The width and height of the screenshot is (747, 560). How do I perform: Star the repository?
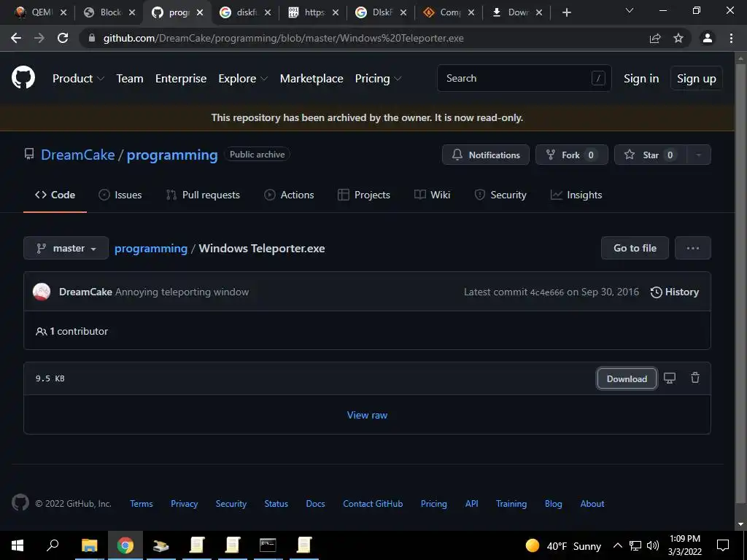pos(651,155)
